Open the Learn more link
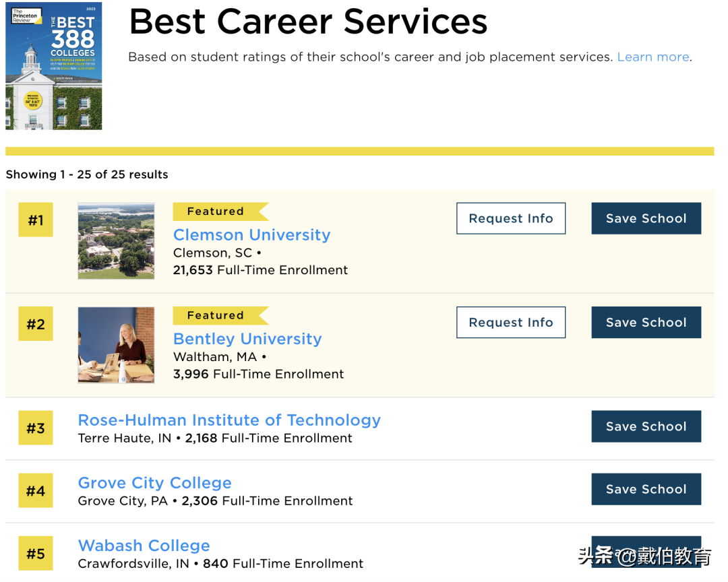728x582 pixels. click(x=653, y=57)
